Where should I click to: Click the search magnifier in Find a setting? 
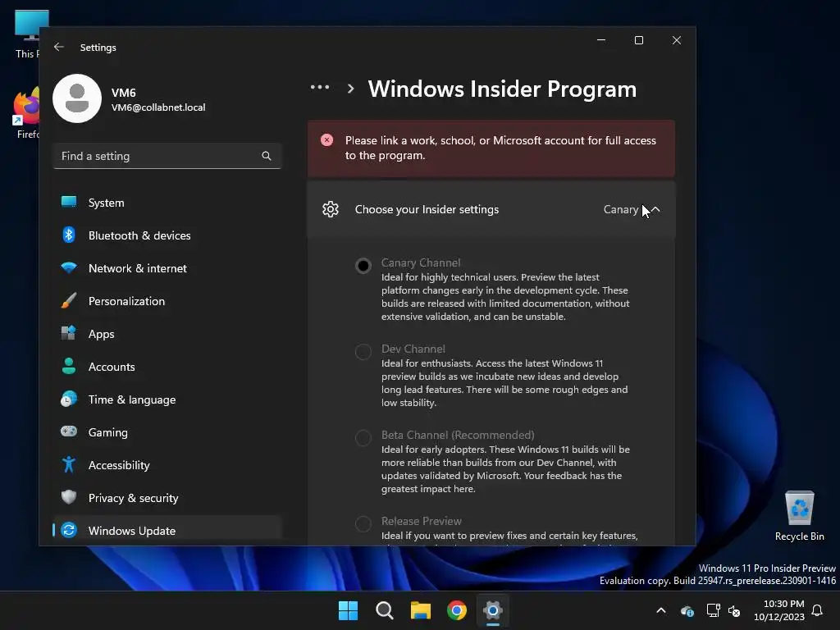[x=267, y=156]
